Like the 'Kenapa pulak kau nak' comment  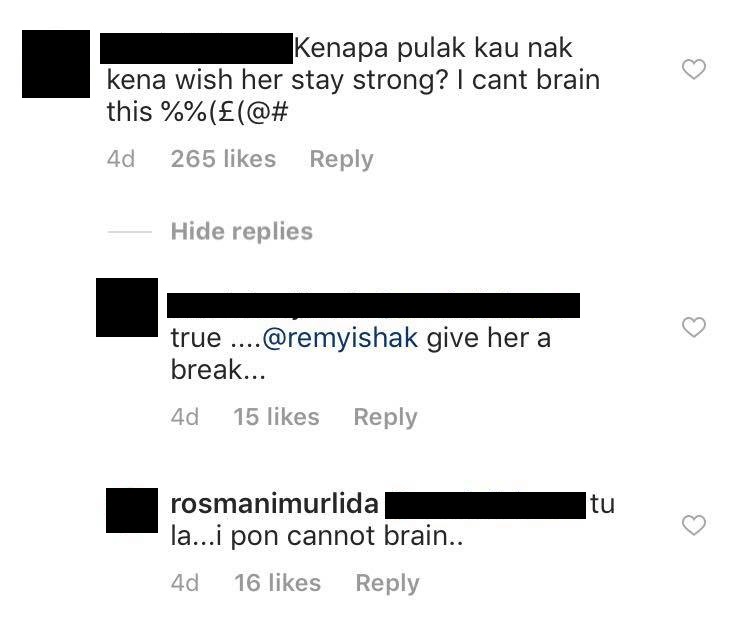[694, 69]
